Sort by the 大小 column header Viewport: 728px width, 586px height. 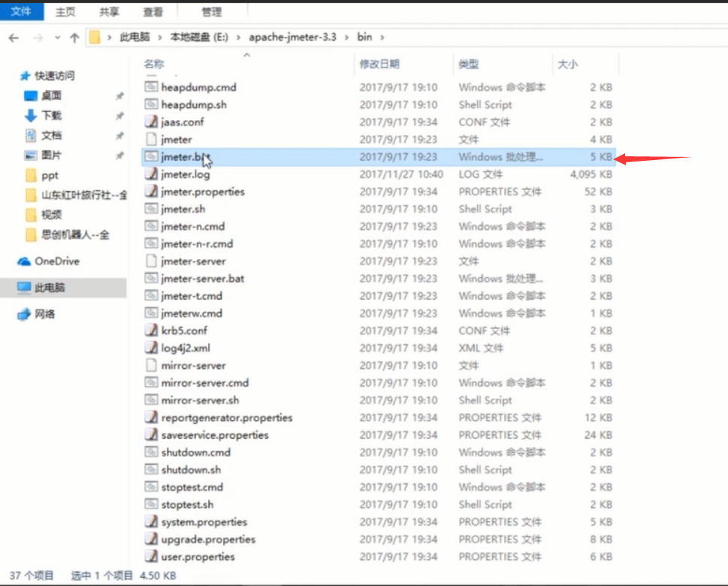pyautogui.click(x=567, y=64)
